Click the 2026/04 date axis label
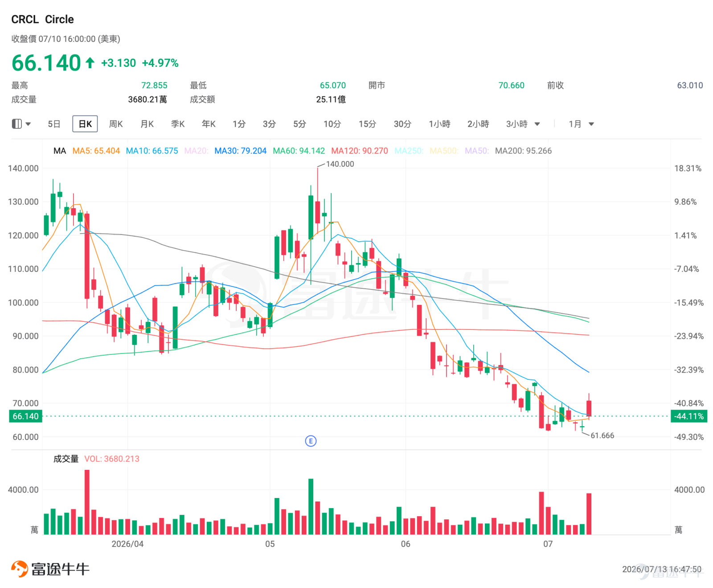Image resolution: width=713 pixels, height=588 pixels. [127, 544]
